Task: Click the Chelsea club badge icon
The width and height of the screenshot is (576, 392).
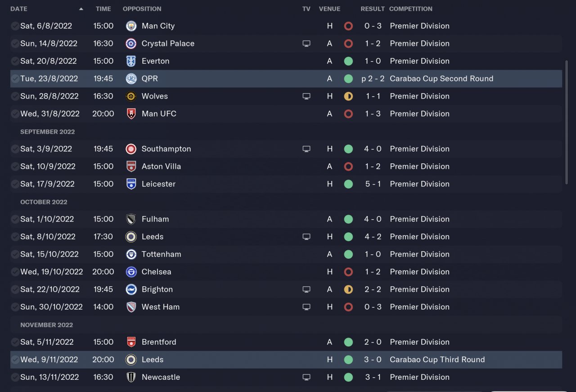Action: point(131,272)
